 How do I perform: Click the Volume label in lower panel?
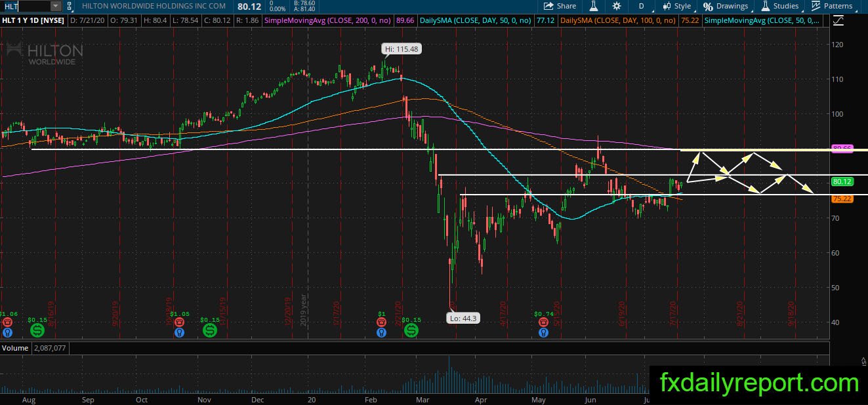[x=14, y=348]
